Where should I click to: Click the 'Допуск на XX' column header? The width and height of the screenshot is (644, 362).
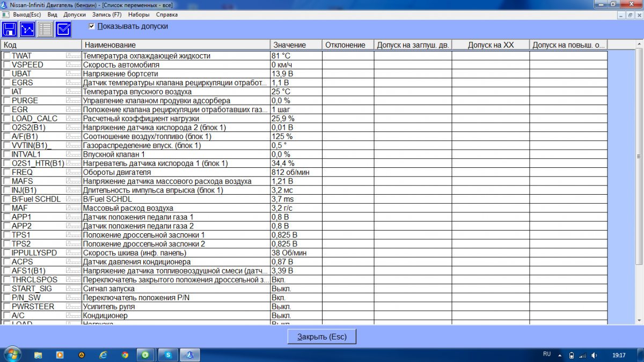[x=491, y=45]
